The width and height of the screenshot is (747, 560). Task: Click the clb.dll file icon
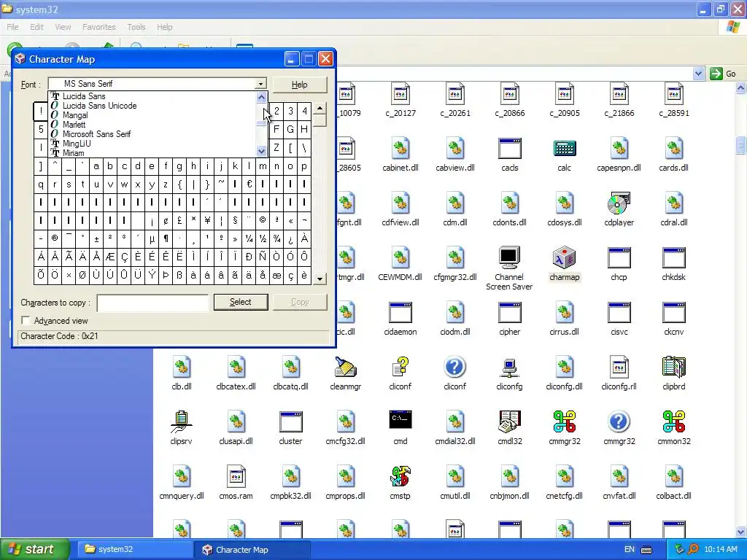(x=181, y=367)
